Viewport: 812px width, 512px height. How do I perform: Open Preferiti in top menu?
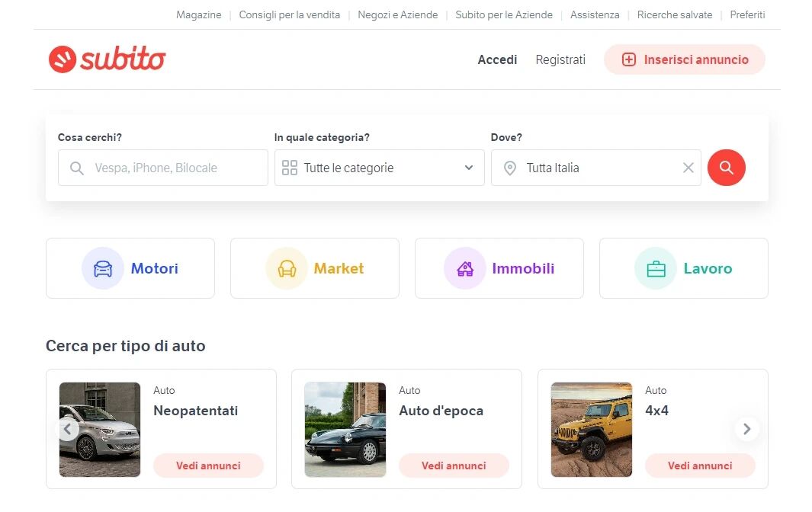747,14
